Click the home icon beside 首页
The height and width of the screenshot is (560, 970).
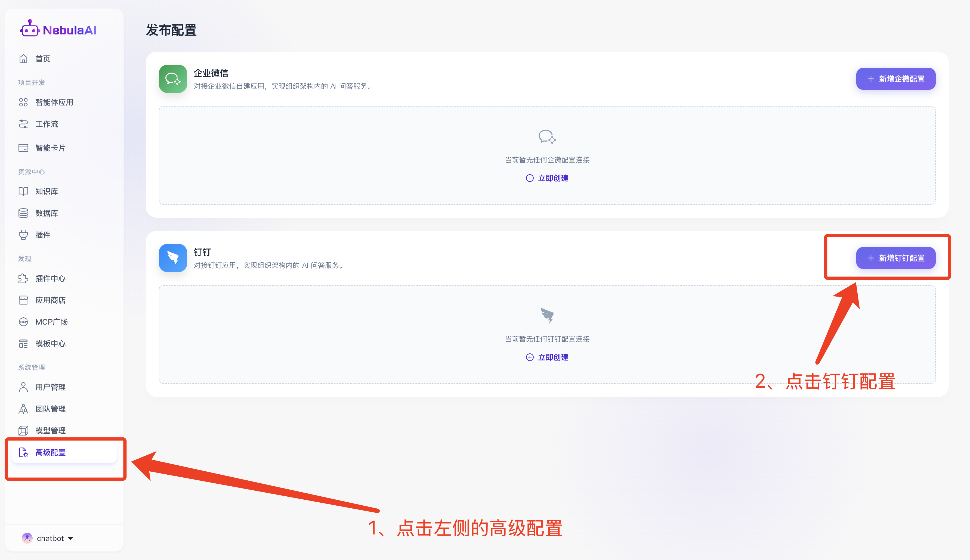click(x=23, y=59)
